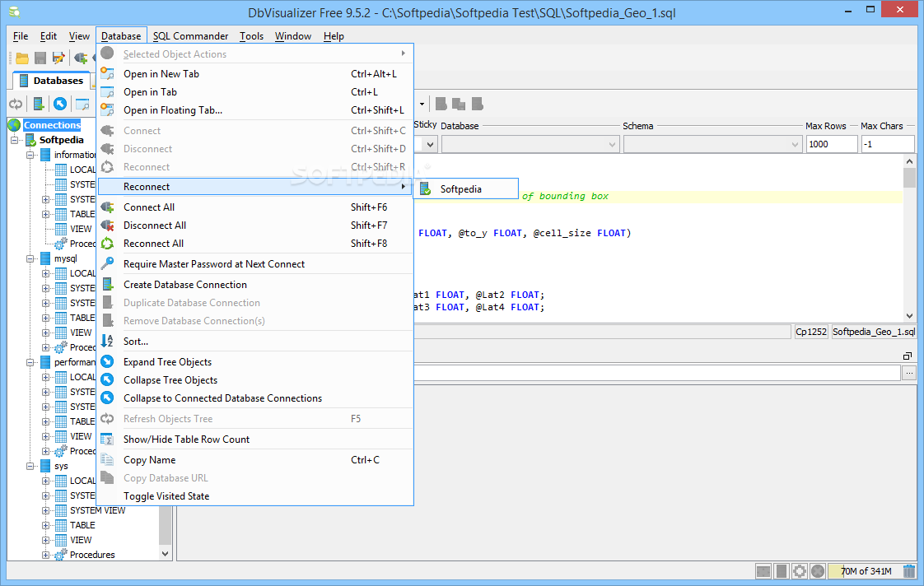This screenshot has height=586, width=924.
Task: Click the first grey icon in the SQL editor toolbar
Action: [441, 105]
